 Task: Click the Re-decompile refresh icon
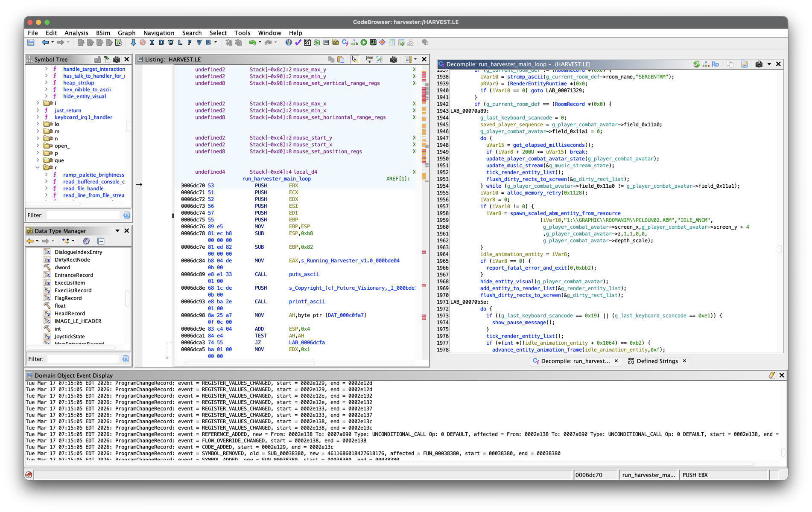point(696,64)
